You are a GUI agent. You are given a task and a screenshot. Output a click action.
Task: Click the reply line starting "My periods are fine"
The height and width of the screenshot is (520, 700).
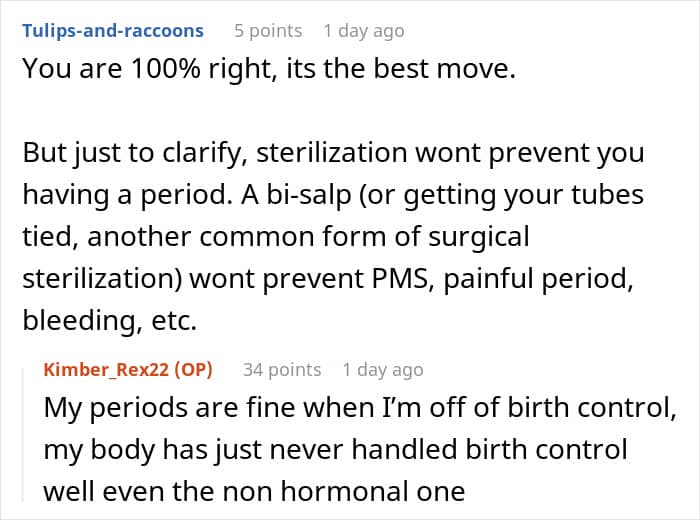(338, 410)
